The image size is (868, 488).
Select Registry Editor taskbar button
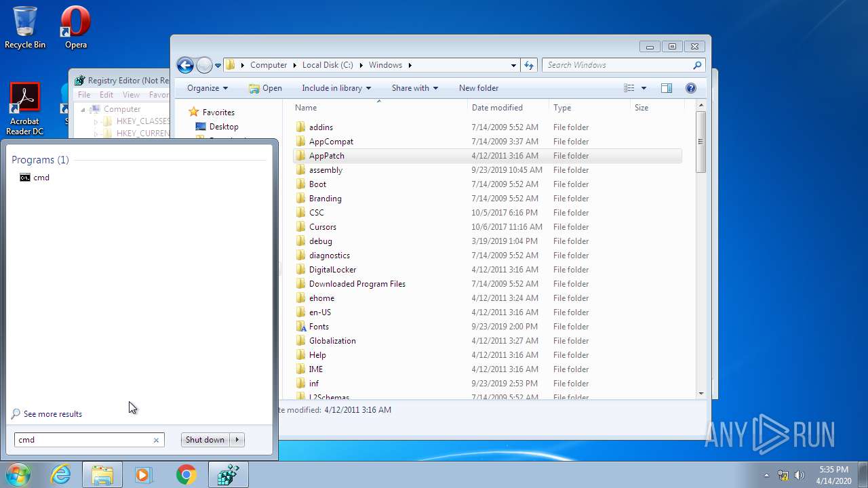coord(229,475)
